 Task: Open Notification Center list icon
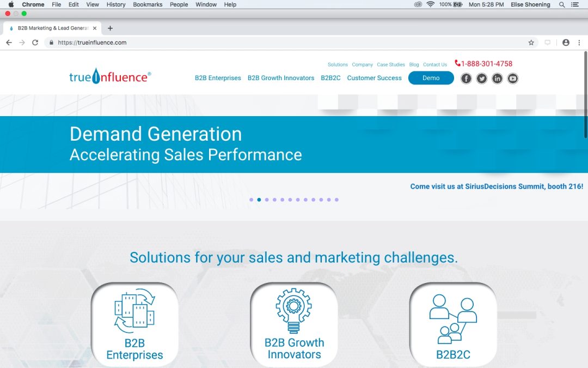tap(574, 4)
